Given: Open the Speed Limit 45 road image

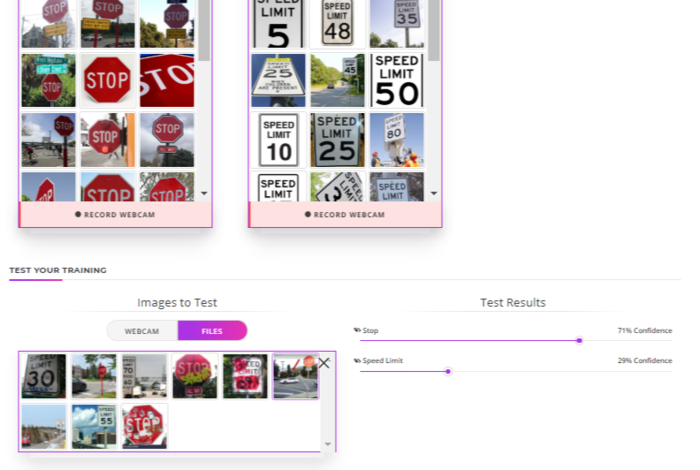Looking at the screenshot, I should (x=337, y=80).
